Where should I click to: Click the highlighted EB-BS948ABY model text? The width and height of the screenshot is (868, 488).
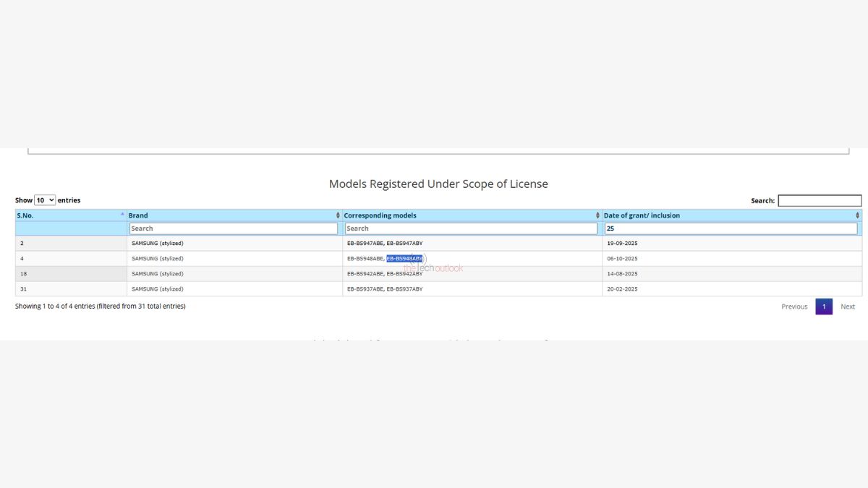pyautogui.click(x=405, y=258)
